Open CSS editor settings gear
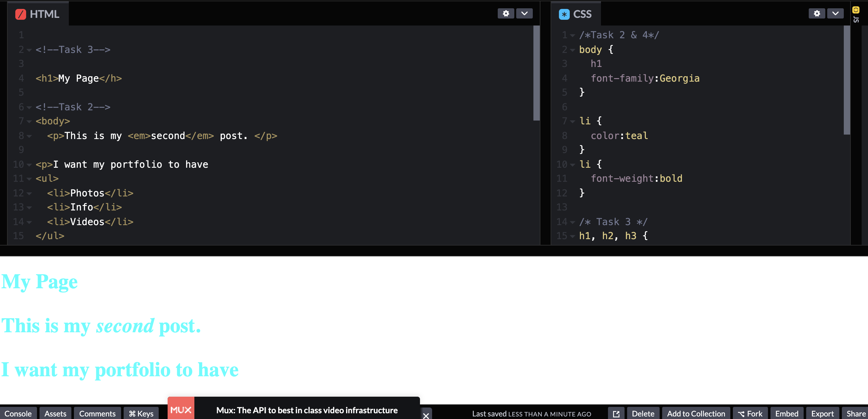The height and width of the screenshot is (419, 868). 816,13
